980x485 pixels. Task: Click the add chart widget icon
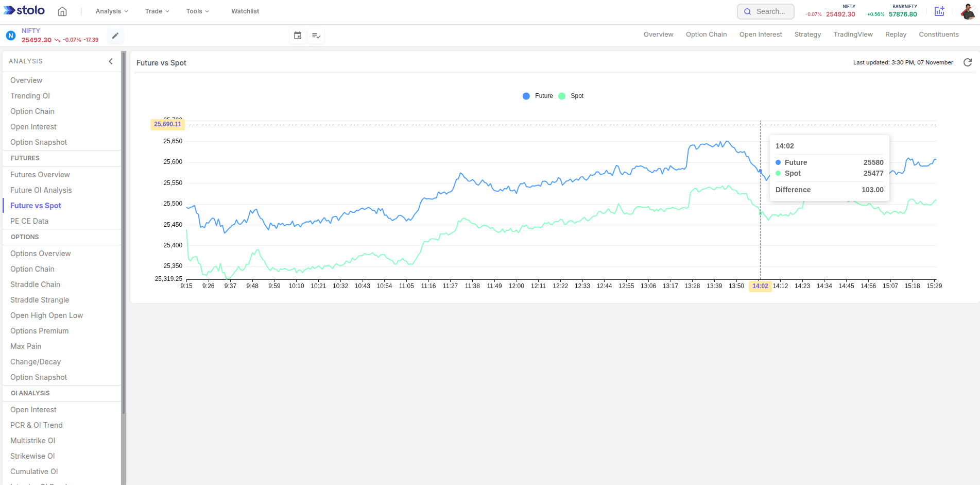coord(939,11)
